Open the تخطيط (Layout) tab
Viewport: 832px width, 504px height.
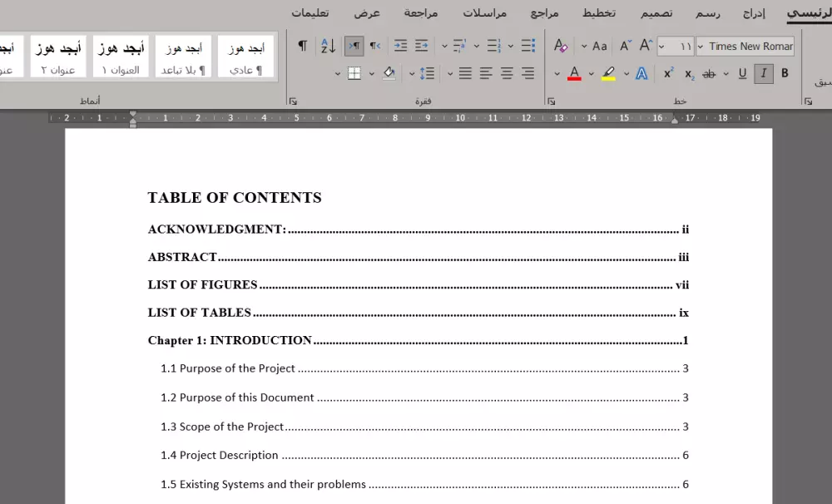tap(599, 13)
